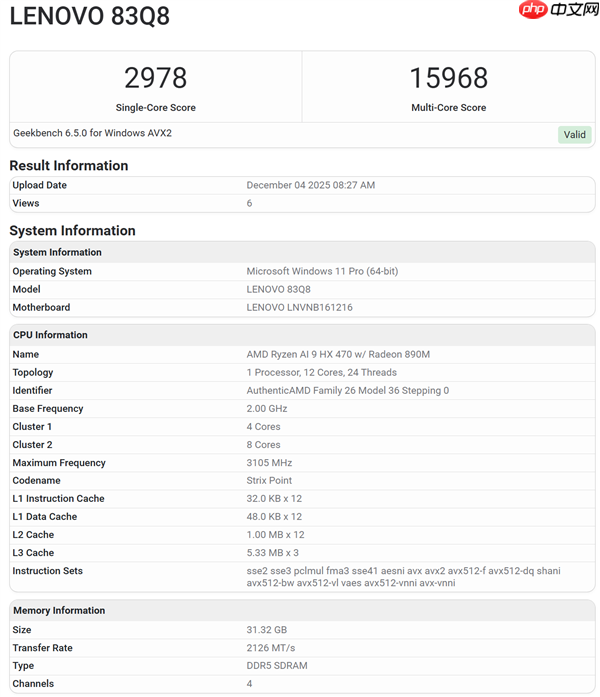Click the Result Information heading
This screenshot has height=697, width=600.
(69, 165)
